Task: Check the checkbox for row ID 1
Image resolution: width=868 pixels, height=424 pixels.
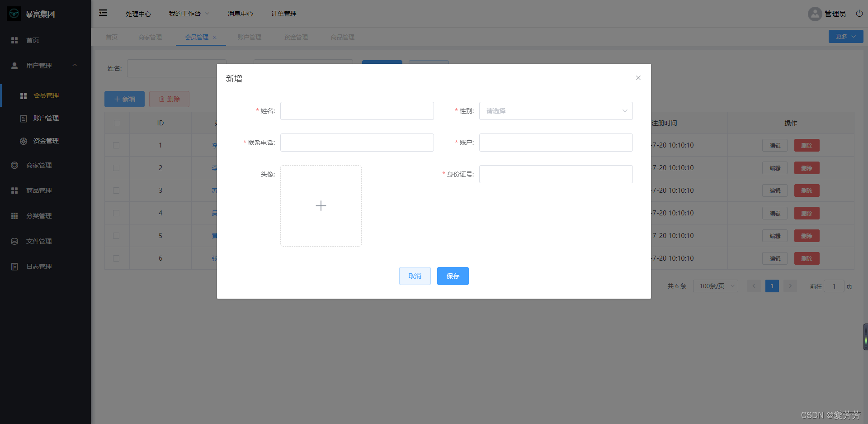Action: tap(116, 145)
